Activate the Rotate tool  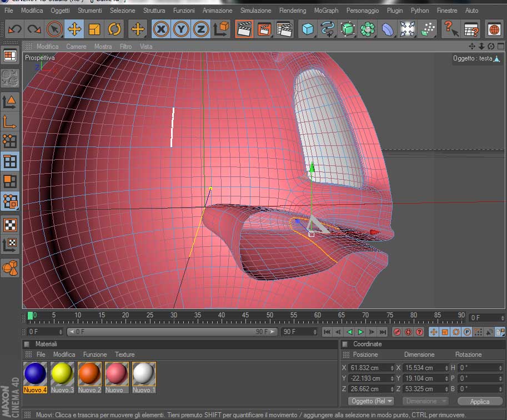[x=115, y=29]
